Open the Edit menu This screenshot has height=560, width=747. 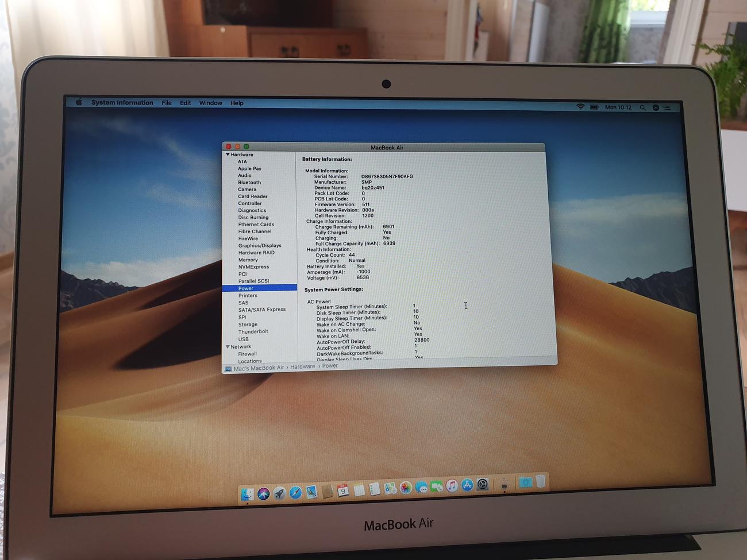click(186, 103)
